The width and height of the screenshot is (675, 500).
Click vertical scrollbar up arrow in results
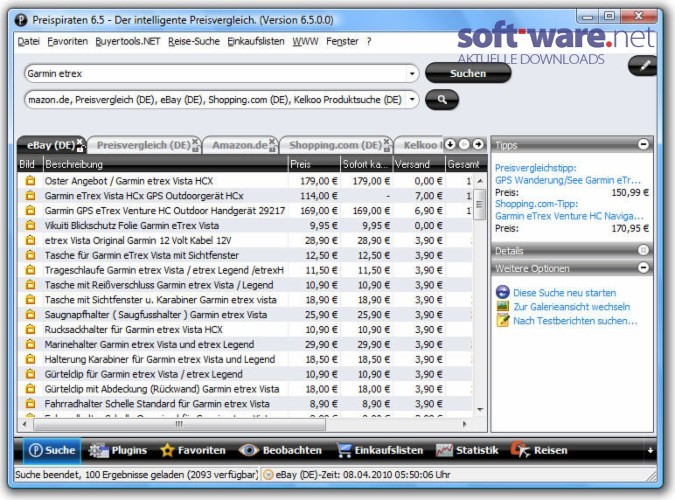[x=480, y=181]
